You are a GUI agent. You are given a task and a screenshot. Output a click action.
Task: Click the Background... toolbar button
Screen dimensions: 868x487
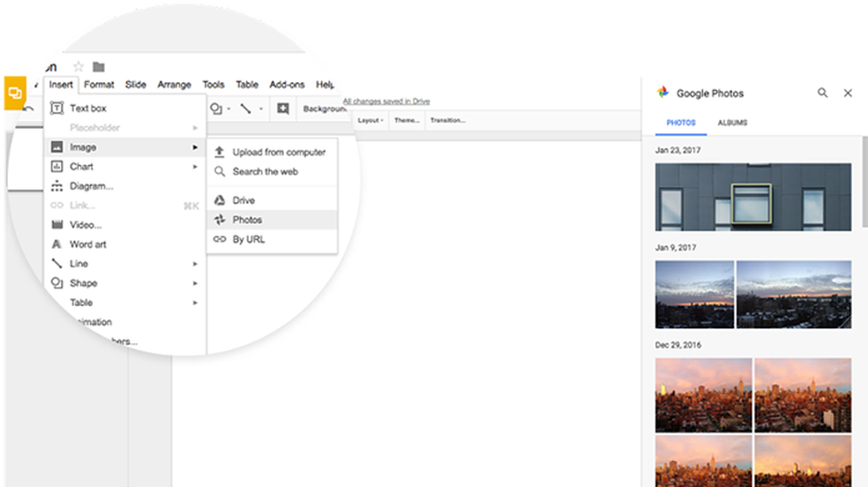(325, 109)
